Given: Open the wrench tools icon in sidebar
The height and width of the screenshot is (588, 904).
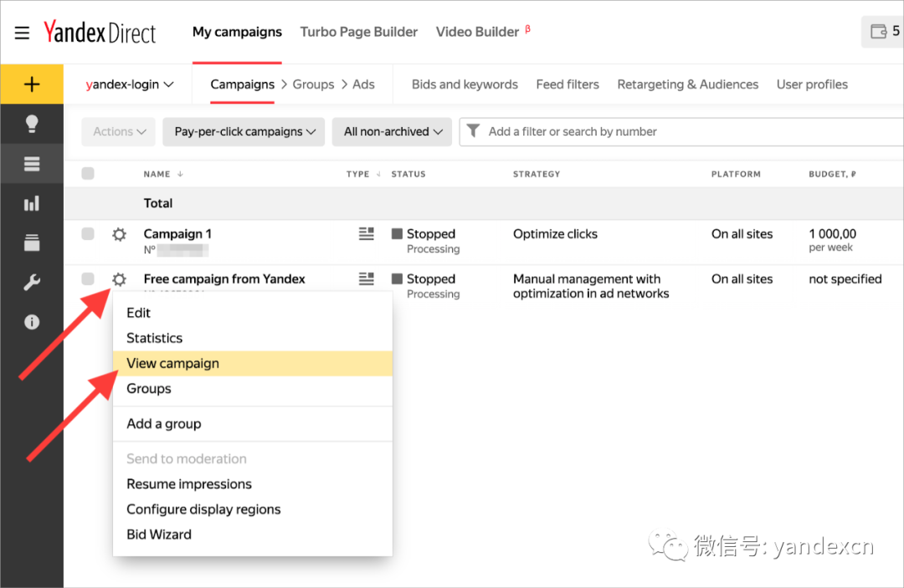Looking at the screenshot, I should pos(32,282).
